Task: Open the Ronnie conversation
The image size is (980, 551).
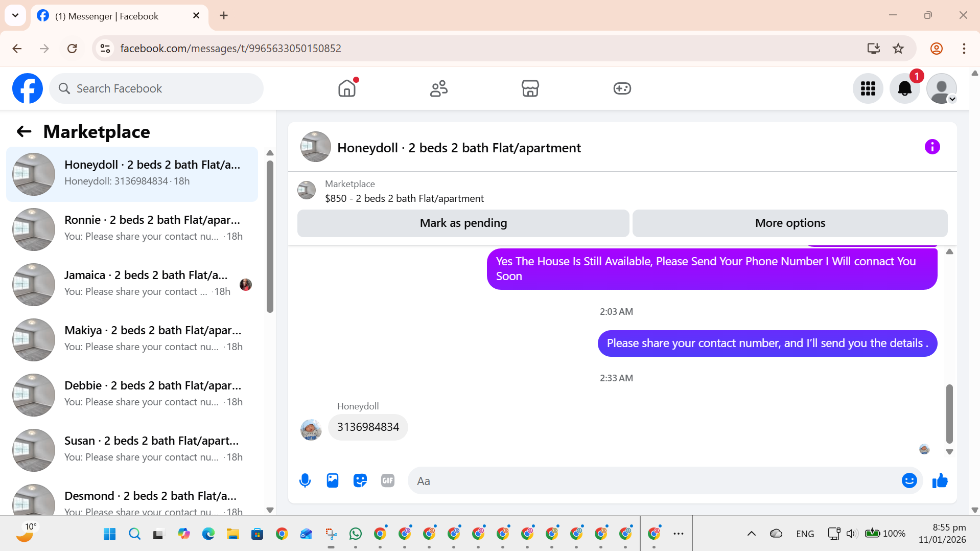Action: point(132,229)
